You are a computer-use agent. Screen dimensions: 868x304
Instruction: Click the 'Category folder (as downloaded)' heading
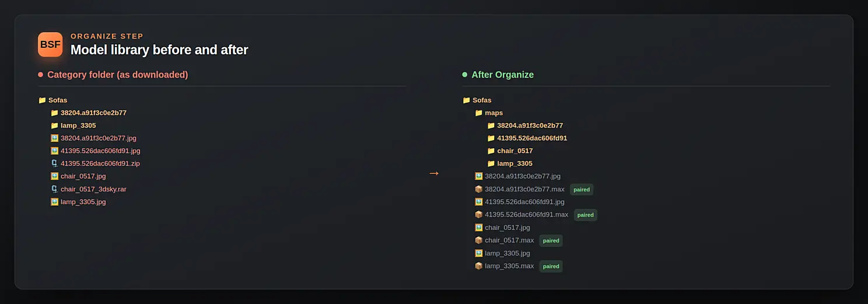pos(117,75)
